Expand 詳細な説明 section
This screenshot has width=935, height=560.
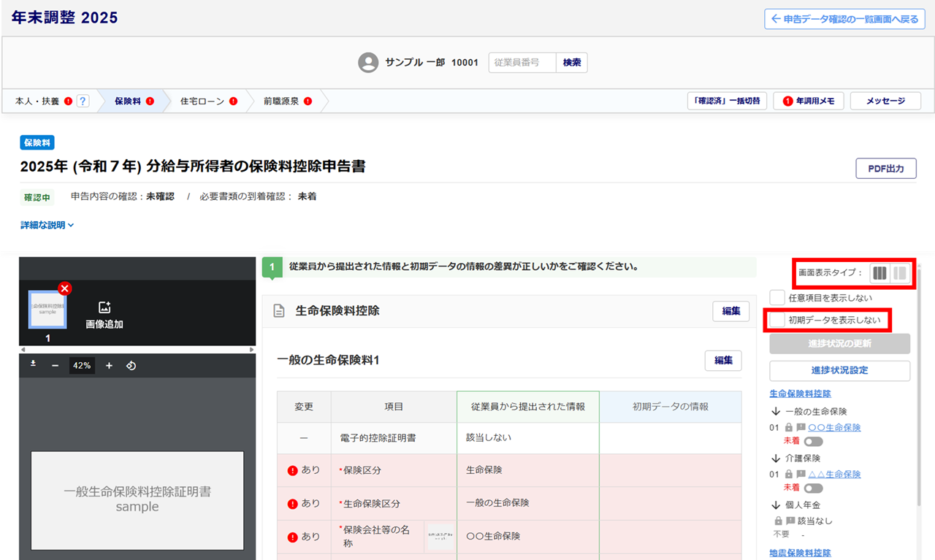[47, 226]
